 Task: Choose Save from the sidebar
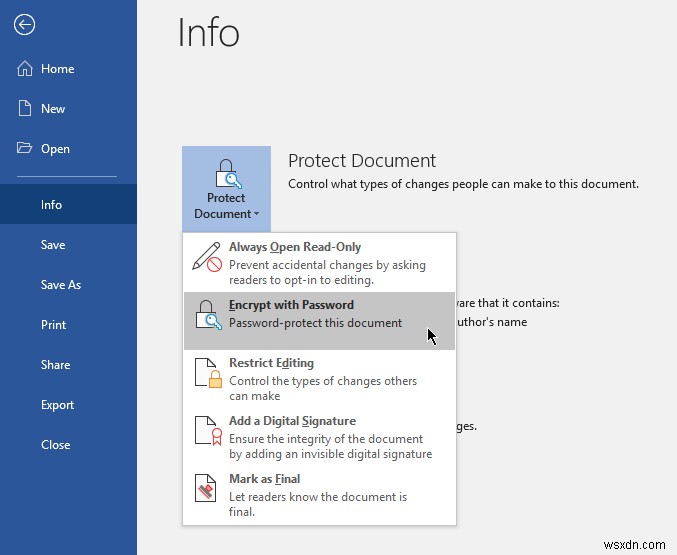click(x=68, y=244)
